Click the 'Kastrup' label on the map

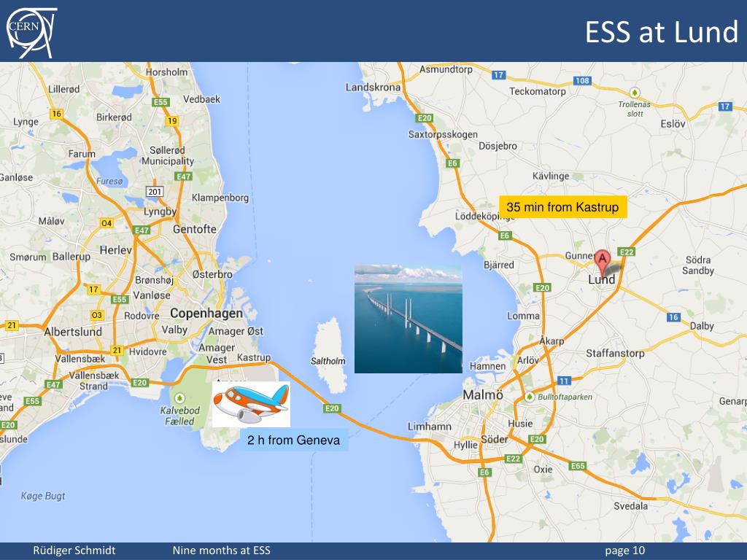click(x=254, y=357)
